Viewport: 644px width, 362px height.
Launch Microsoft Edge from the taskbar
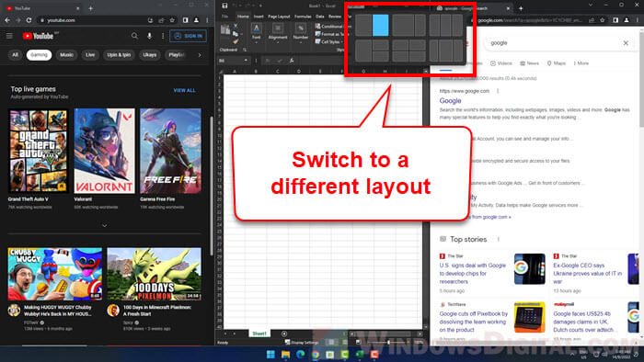click(x=300, y=355)
